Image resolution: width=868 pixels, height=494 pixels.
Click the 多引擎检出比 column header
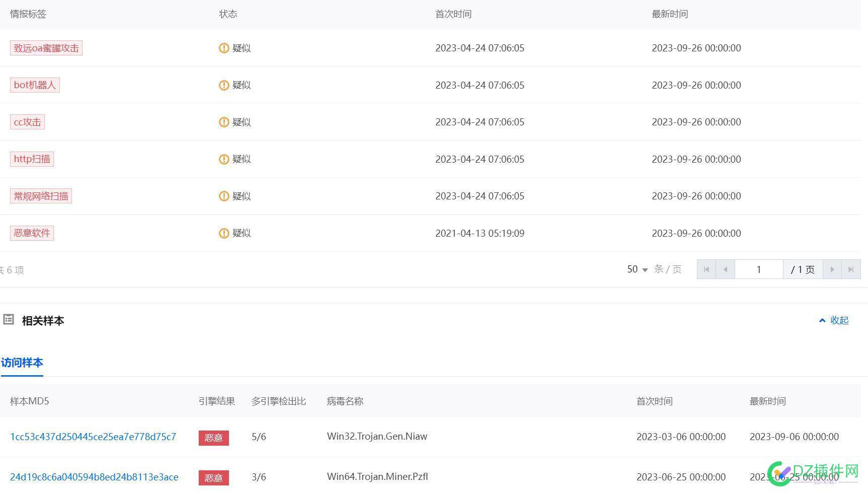click(279, 401)
